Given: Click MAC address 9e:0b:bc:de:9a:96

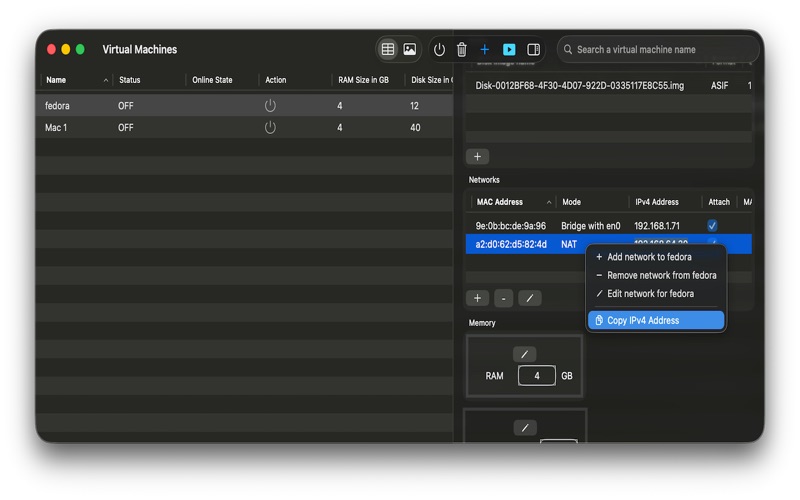Looking at the screenshot, I should point(511,226).
